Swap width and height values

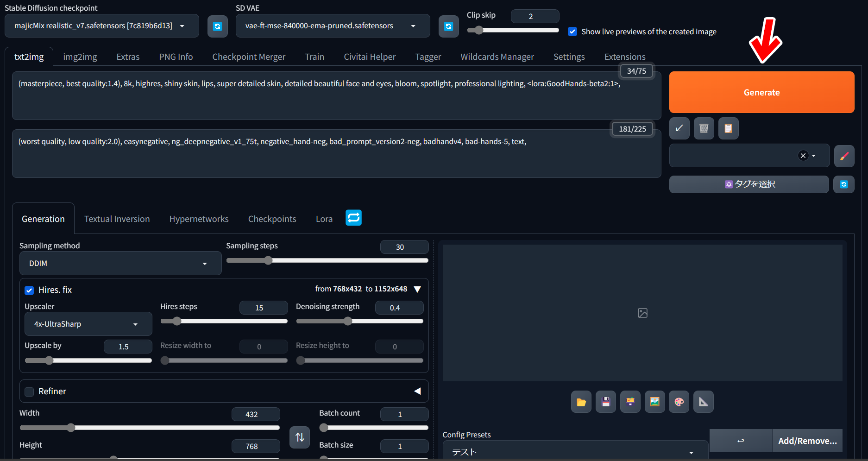(x=300, y=437)
